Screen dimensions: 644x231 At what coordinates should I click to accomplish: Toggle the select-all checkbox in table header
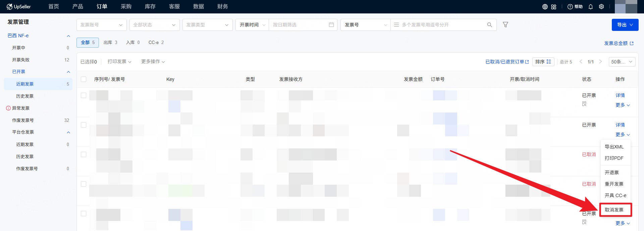tap(84, 79)
